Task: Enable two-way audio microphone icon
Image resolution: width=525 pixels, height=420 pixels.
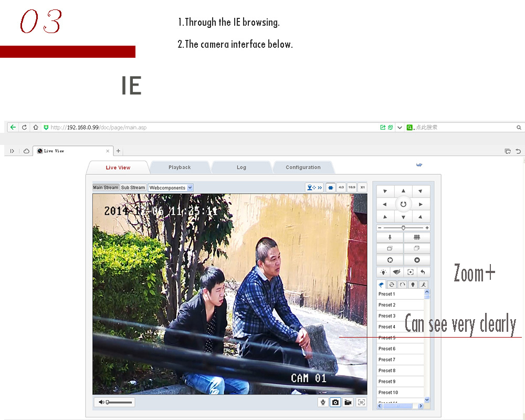Action: pos(323,402)
